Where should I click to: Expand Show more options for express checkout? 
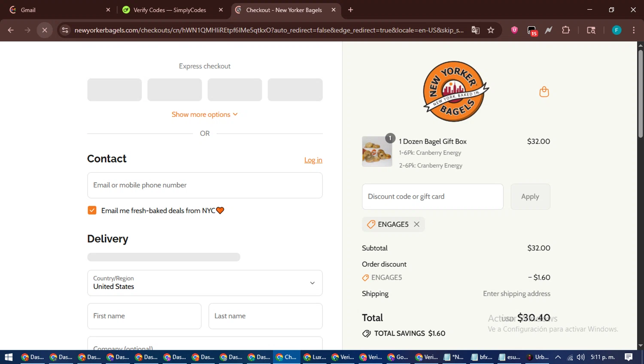(205, 114)
